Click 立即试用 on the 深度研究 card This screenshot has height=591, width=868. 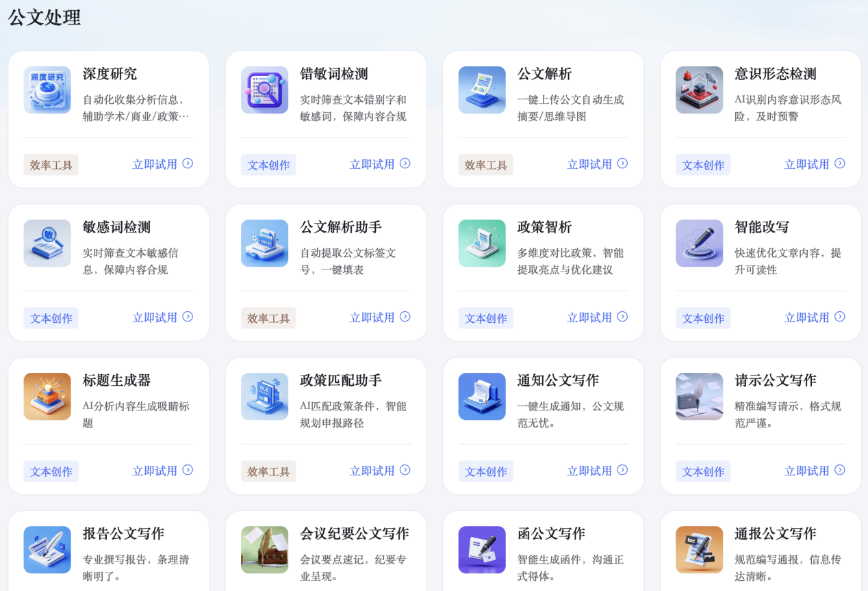coord(162,164)
